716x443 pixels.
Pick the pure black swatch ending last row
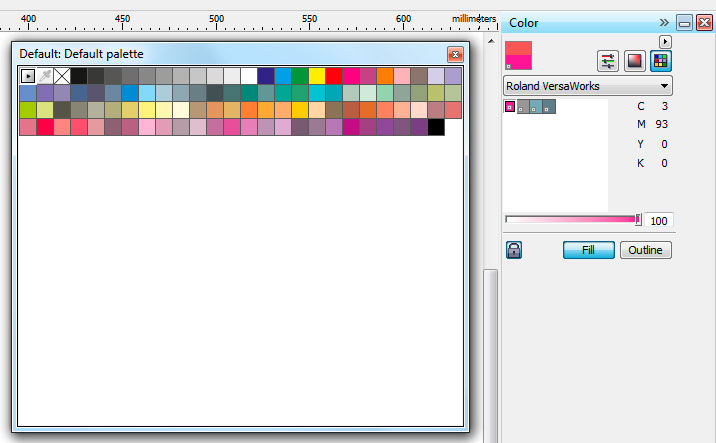pyautogui.click(x=436, y=127)
